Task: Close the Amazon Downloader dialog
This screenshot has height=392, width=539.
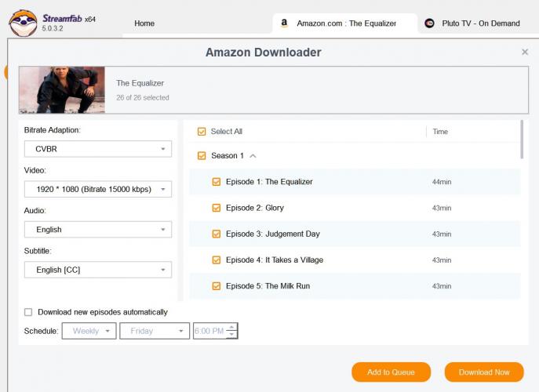Action: pos(525,53)
